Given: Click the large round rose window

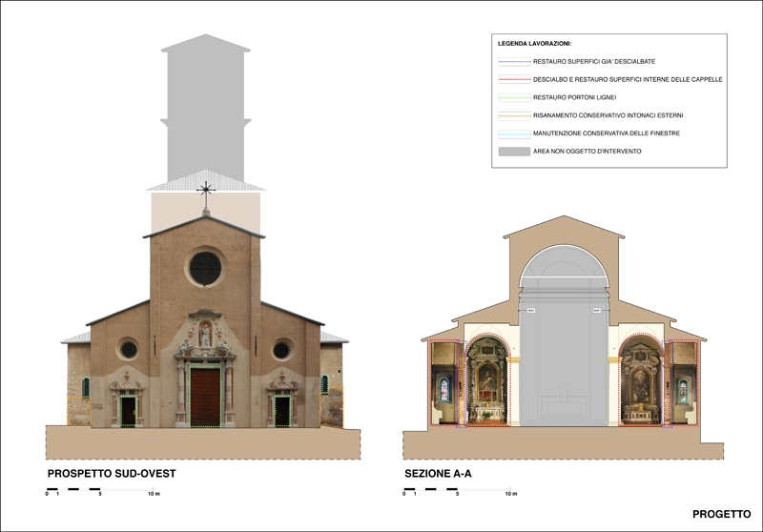Looking at the screenshot, I should coord(205,268).
